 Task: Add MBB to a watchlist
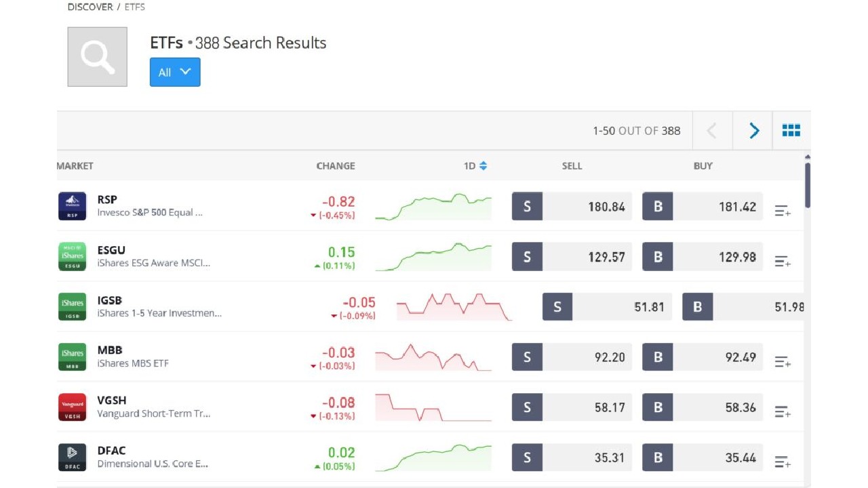click(783, 361)
